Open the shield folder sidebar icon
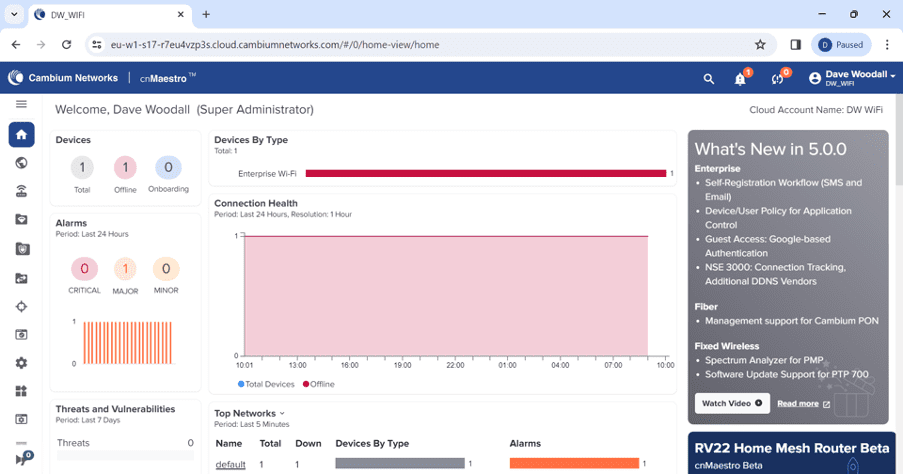This screenshot has width=904, height=474. pyautogui.click(x=21, y=249)
